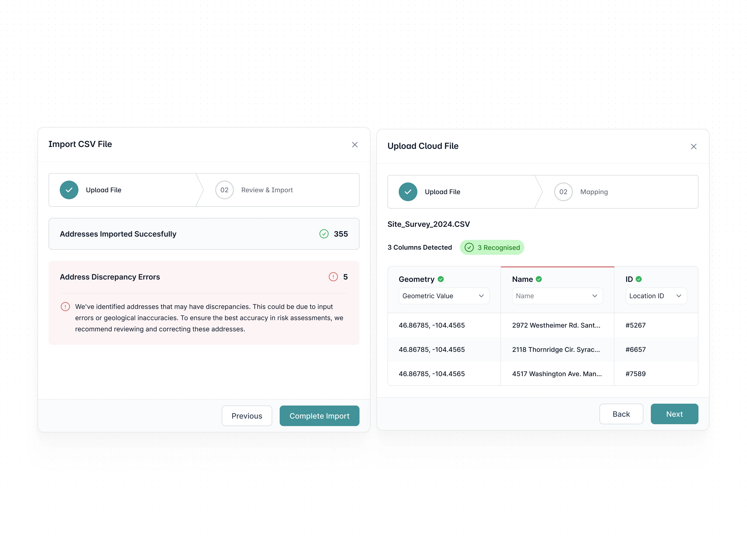Open the Mapping step 02
Image resolution: width=747 pixels, height=560 pixels.
coord(581,192)
